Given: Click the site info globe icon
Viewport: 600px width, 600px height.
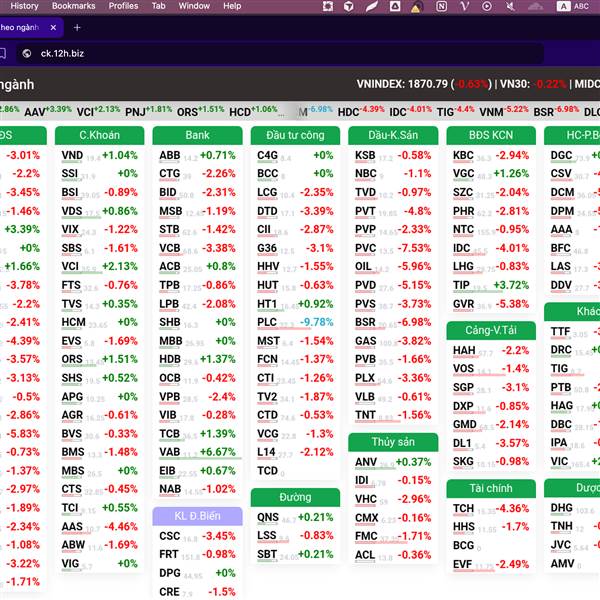Looking at the screenshot, I should tap(27, 54).
